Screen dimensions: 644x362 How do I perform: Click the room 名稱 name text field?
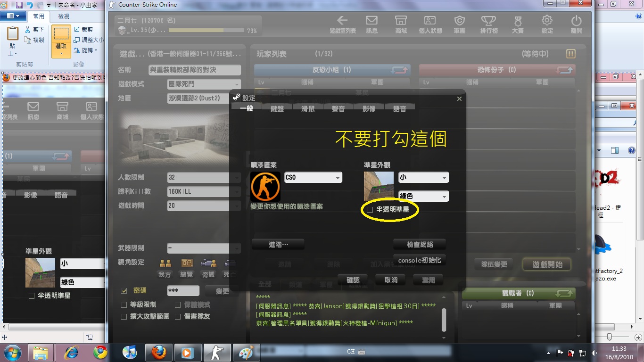(194, 70)
